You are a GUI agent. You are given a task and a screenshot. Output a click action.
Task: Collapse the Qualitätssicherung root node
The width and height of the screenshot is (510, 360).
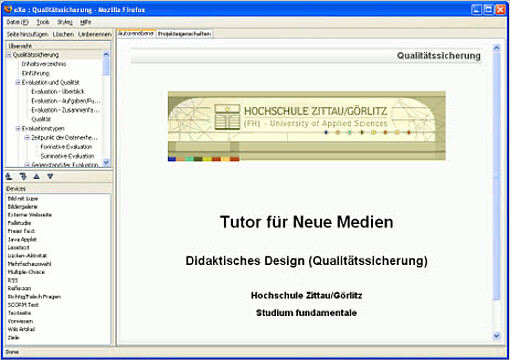(x=9, y=55)
